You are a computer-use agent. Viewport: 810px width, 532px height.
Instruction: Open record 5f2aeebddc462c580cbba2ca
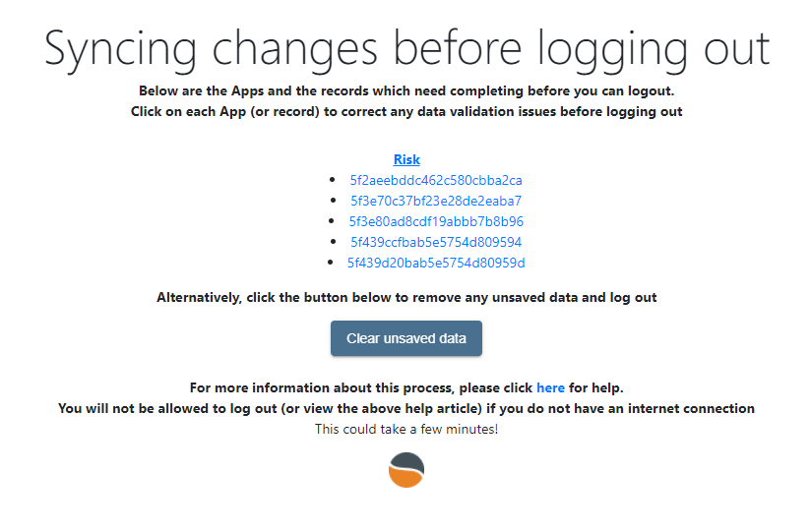point(436,180)
